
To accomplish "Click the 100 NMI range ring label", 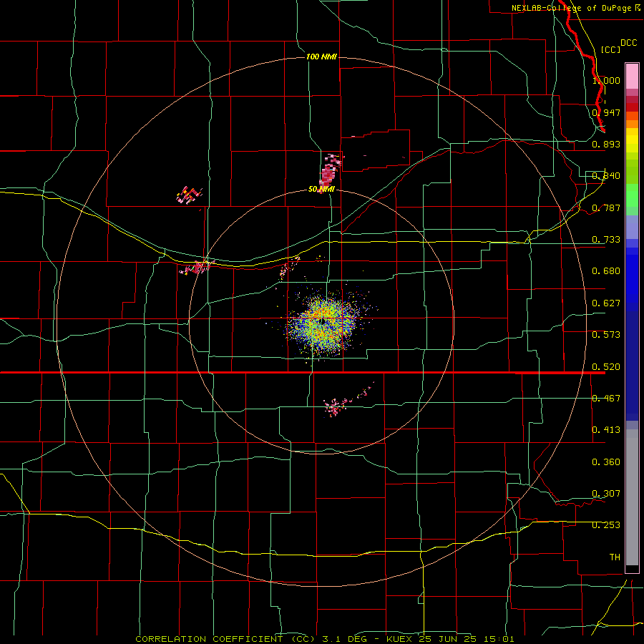I will pos(321,57).
